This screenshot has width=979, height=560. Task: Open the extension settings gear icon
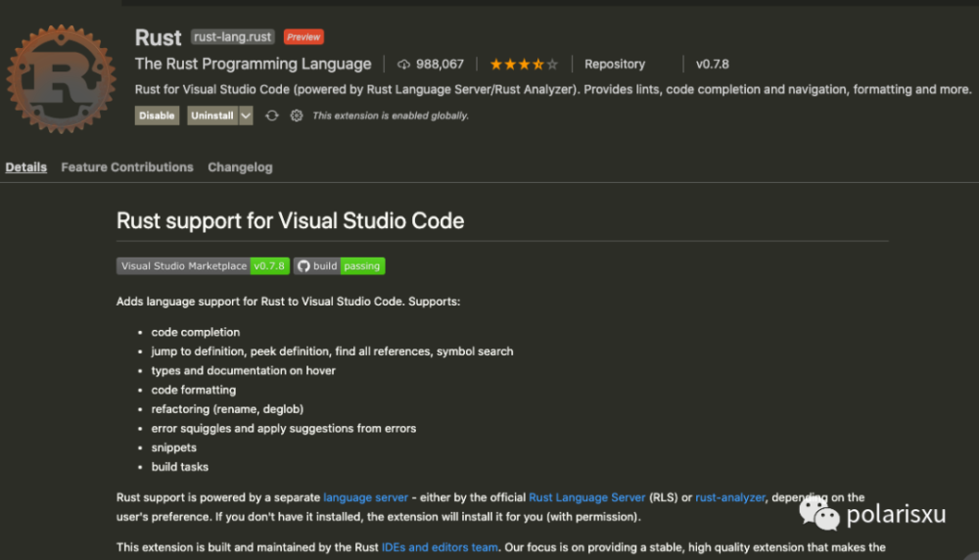click(297, 116)
